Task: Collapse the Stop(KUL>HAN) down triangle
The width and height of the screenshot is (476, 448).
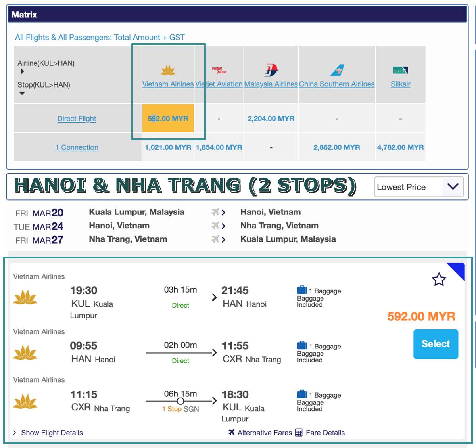Action: (22, 94)
